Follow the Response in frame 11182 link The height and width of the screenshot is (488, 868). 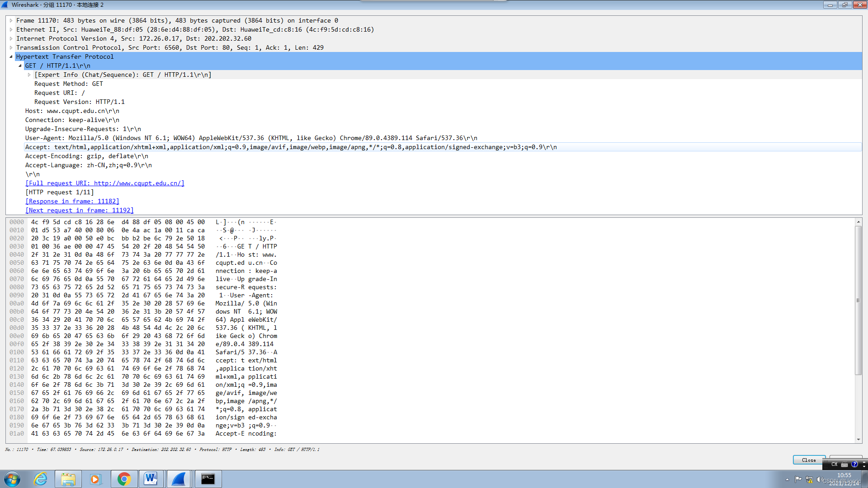coord(72,202)
